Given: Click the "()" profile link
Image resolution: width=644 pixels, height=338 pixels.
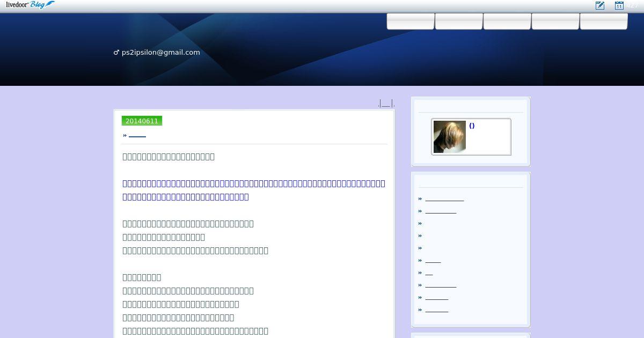Looking at the screenshot, I should [x=472, y=126].
